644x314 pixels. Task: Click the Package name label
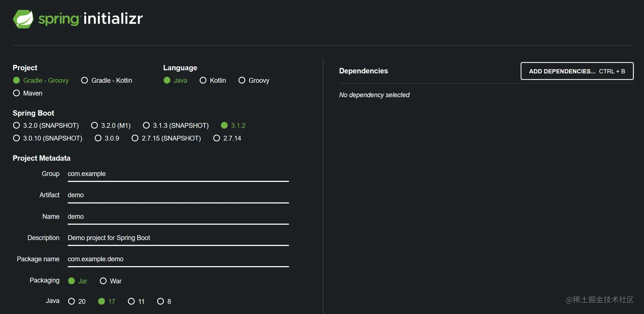click(38, 259)
